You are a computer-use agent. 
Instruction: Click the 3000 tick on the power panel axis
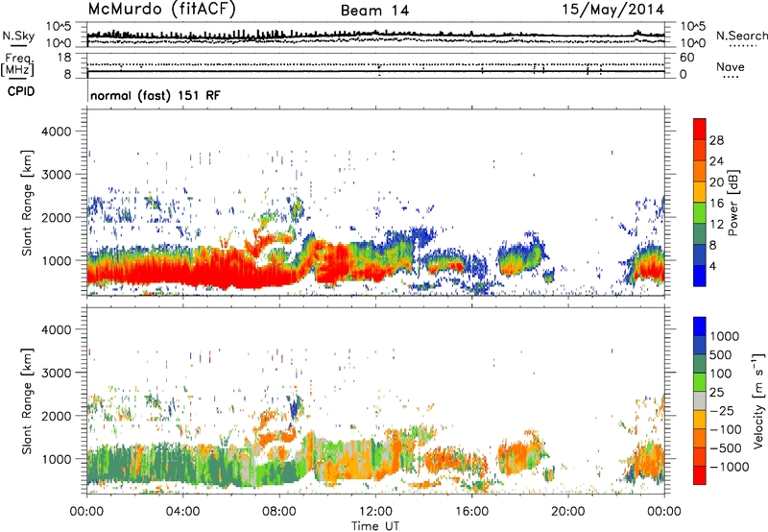click(x=56, y=175)
